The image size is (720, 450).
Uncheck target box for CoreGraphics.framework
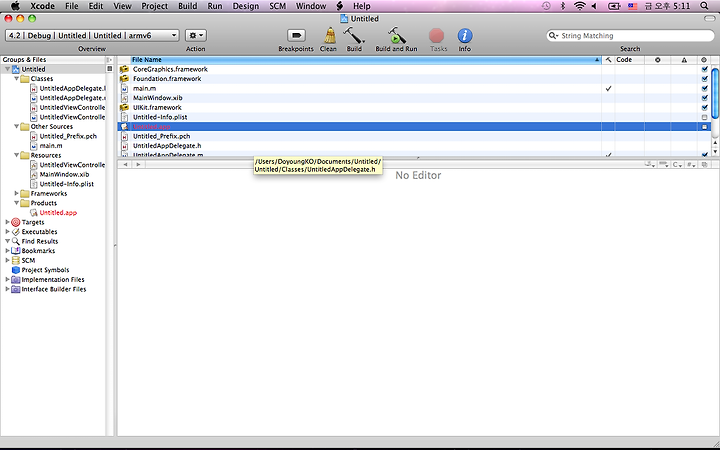pyautogui.click(x=704, y=69)
